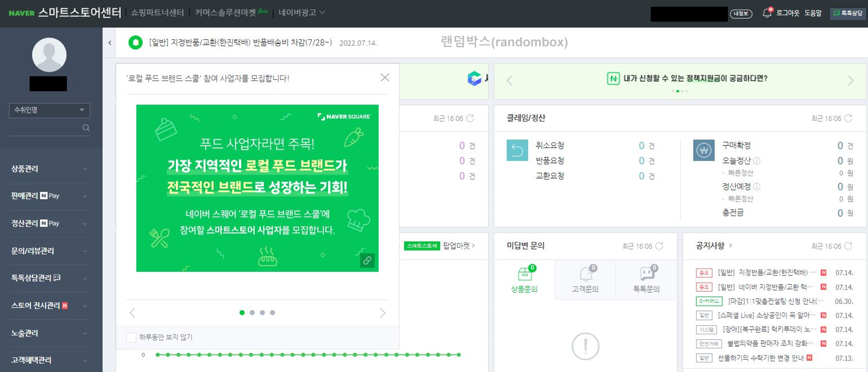The width and height of the screenshot is (868, 372).
Task: Select the 고객문의 bell icon
Action: [586, 273]
